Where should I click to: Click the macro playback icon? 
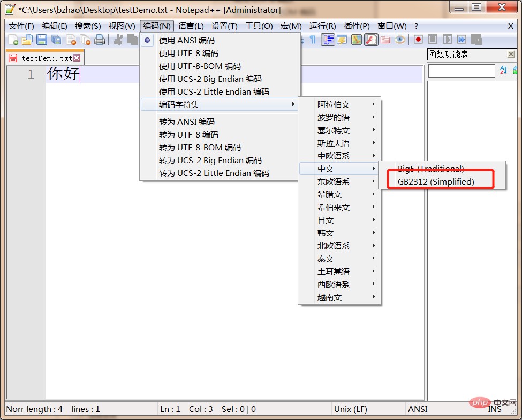447,40
